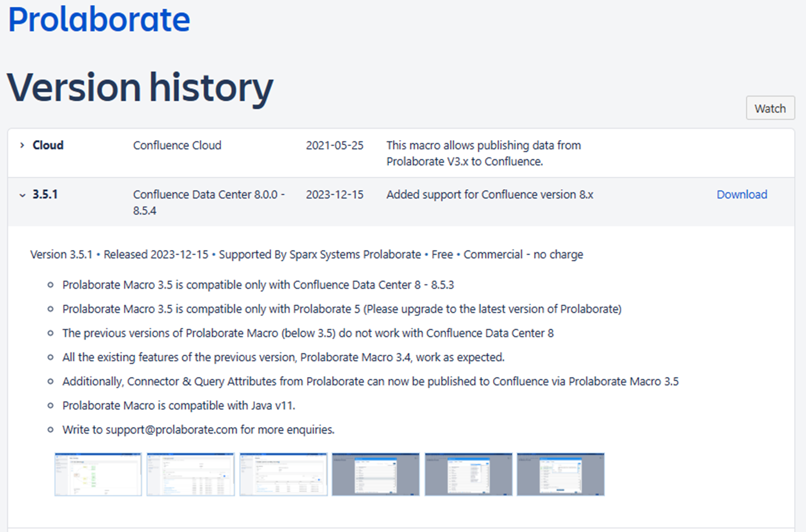The width and height of the screenshot is (806, 532).
Task: Click the Connector & Query Attributes bullet
Action: click(371, 382)
